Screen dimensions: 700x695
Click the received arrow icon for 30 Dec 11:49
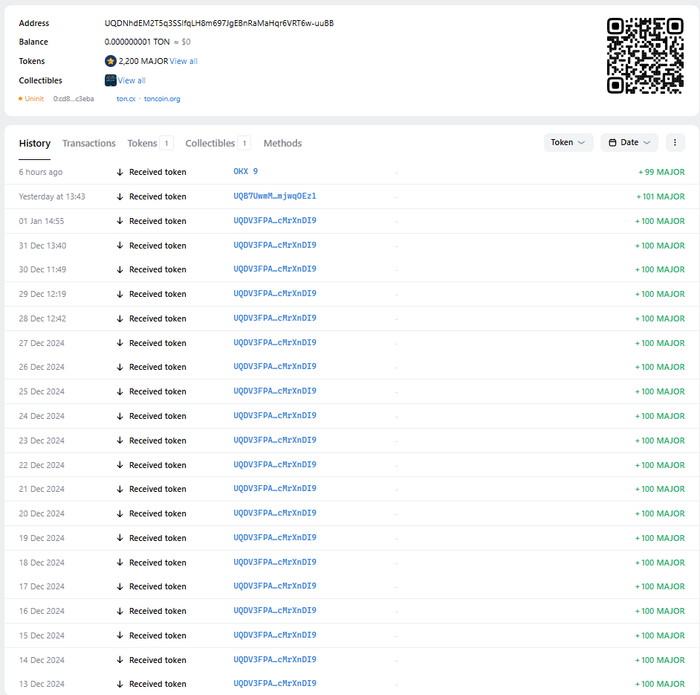coord(120,270)
